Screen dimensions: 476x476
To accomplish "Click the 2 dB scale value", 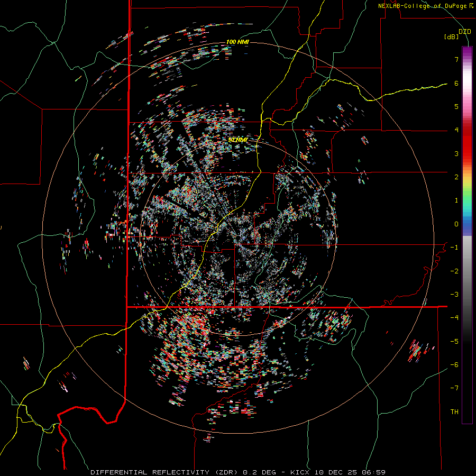I will [456, 177].
